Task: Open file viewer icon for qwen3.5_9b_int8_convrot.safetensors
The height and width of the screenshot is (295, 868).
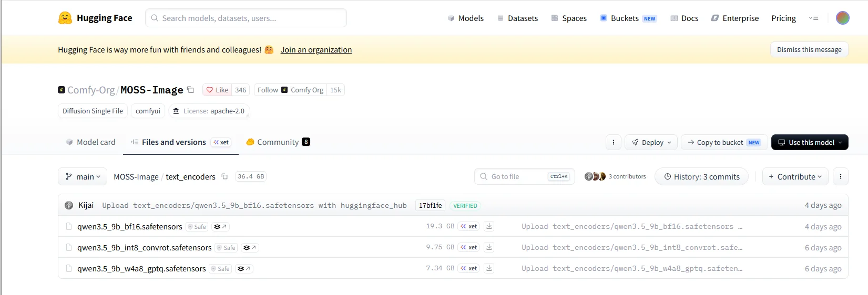Action: (x=250, y=248)
